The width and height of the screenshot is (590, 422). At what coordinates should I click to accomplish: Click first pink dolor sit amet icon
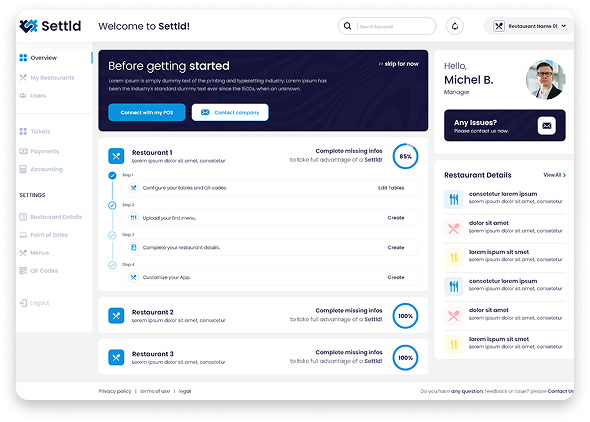[454, 228]
